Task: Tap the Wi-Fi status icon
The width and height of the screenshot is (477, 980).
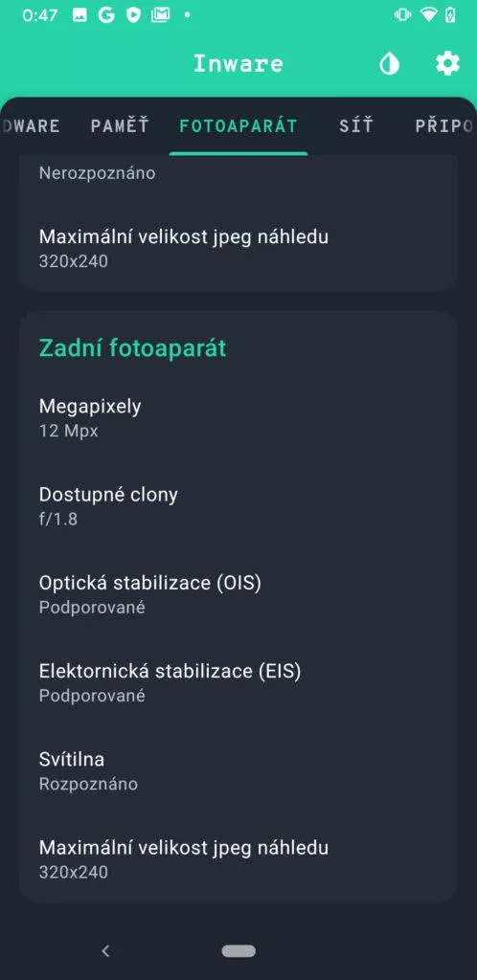Action: 428,15
